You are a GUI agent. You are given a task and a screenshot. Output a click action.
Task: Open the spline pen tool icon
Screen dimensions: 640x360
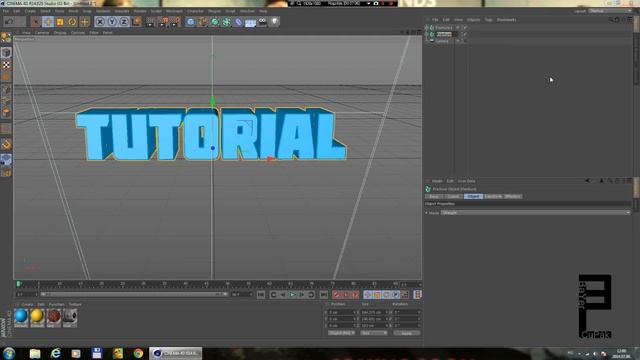point(202,22)
